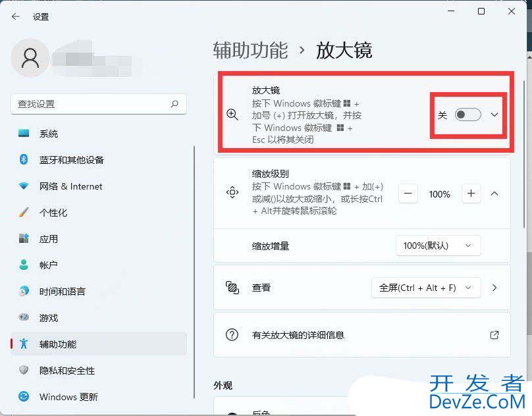
Task: Click the accessibility figure icon for 辅助功能
Action: (x=24, y=344)
